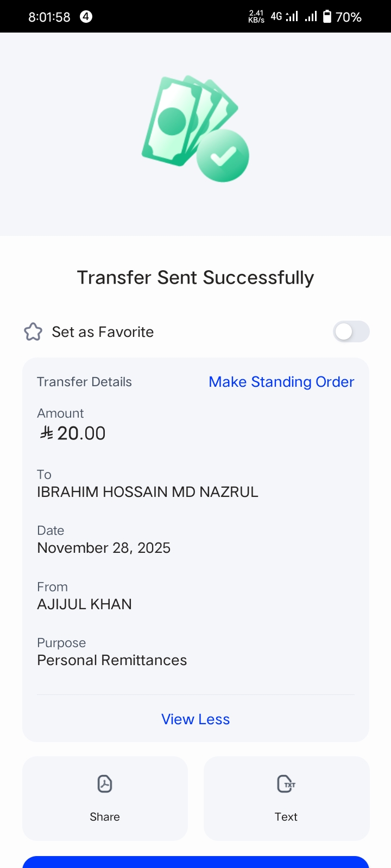Toggle the Set as Favorite switch
391x868 pixels.
[x=351, y=331]
